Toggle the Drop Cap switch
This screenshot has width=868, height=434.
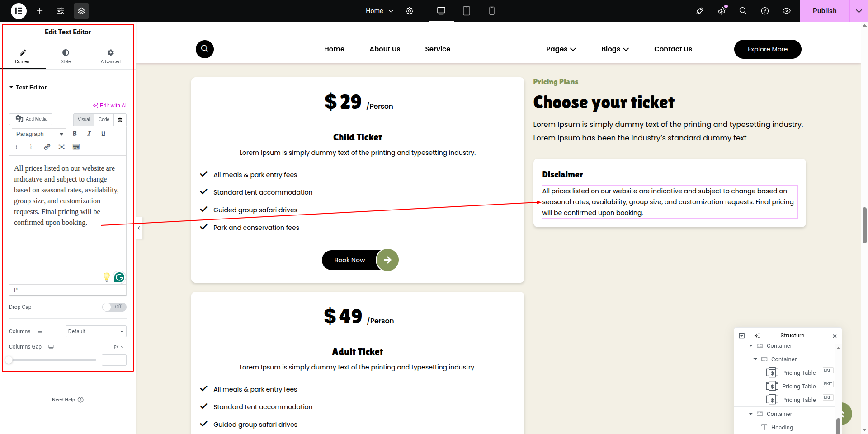coord(114,307)
